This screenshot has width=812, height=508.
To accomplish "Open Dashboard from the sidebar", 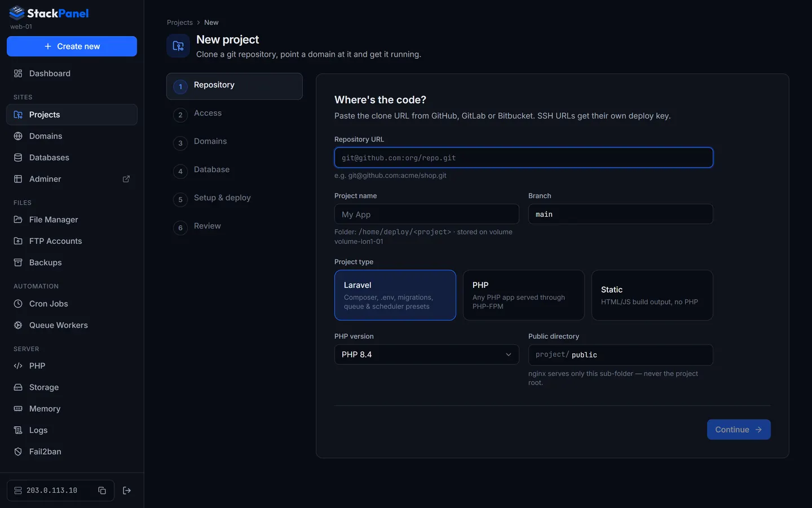I will pos(72,73).
